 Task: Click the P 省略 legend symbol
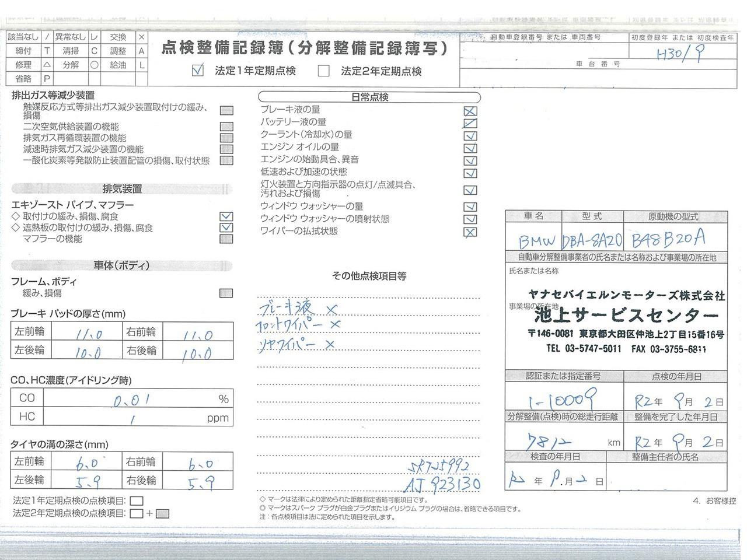pos(47,79)
